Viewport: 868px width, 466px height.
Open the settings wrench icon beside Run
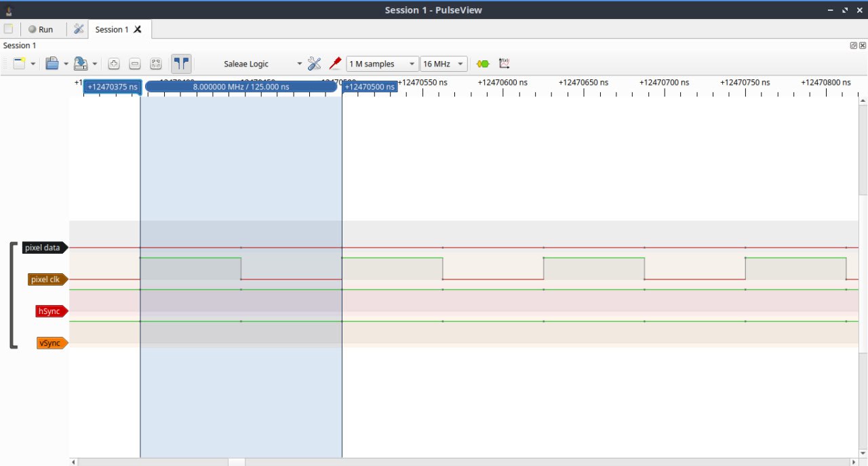coord(79,29)
